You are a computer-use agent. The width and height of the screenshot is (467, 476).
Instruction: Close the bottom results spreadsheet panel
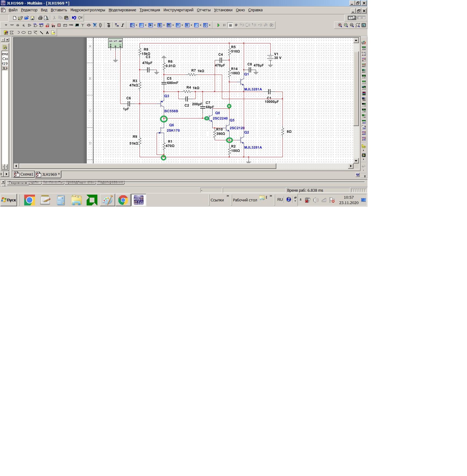point(3,182)
